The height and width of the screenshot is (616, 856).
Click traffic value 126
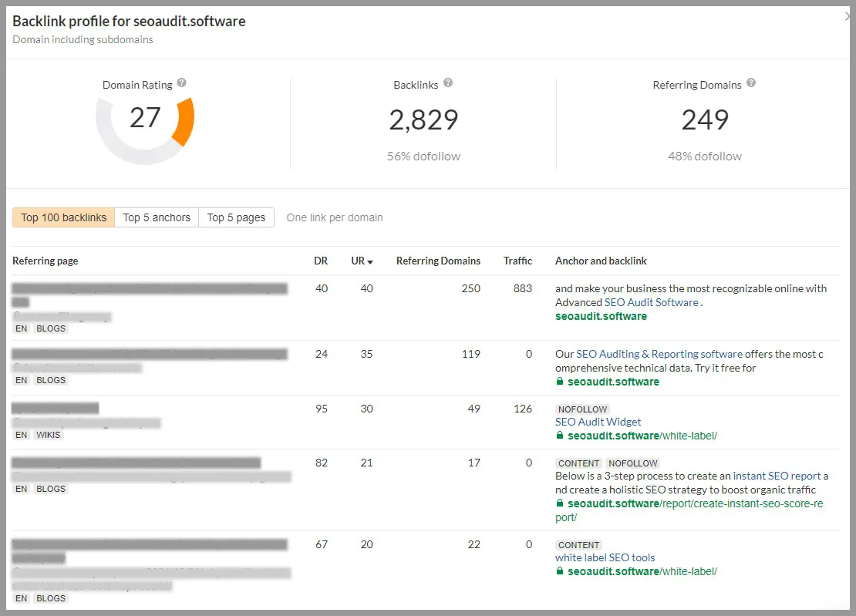[x=522, y=409]
